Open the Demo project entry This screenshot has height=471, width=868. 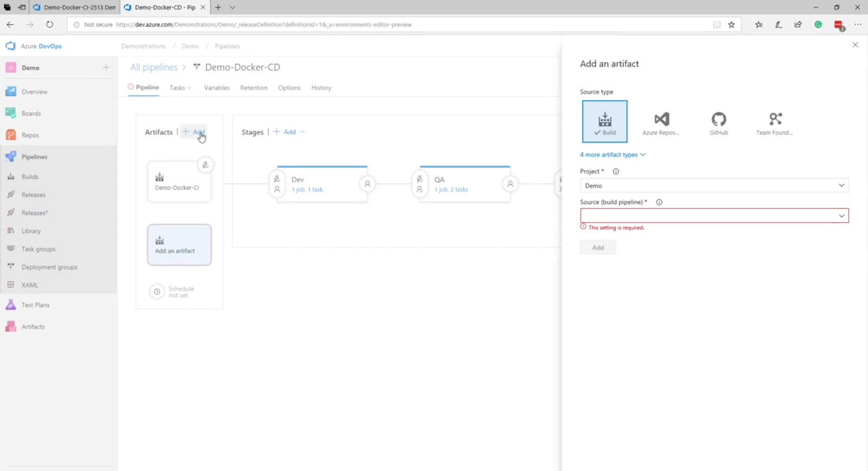pyautogui.click(x=30, y=68)
